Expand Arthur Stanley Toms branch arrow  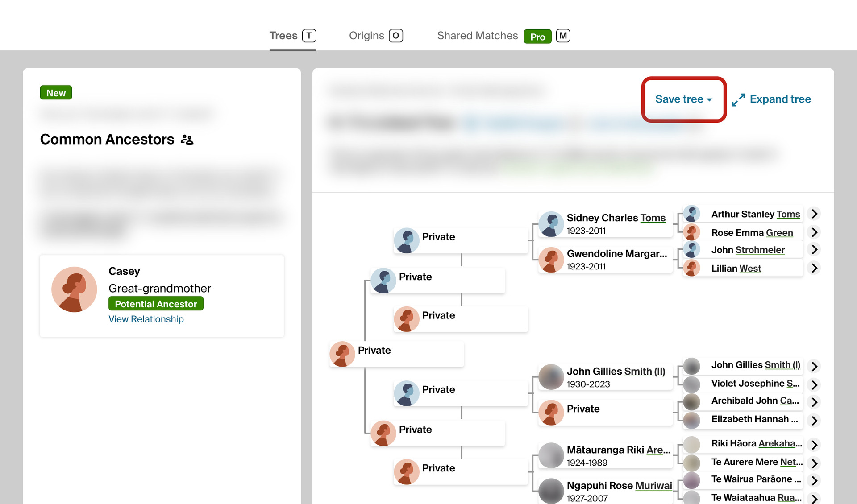pos(815,214)
